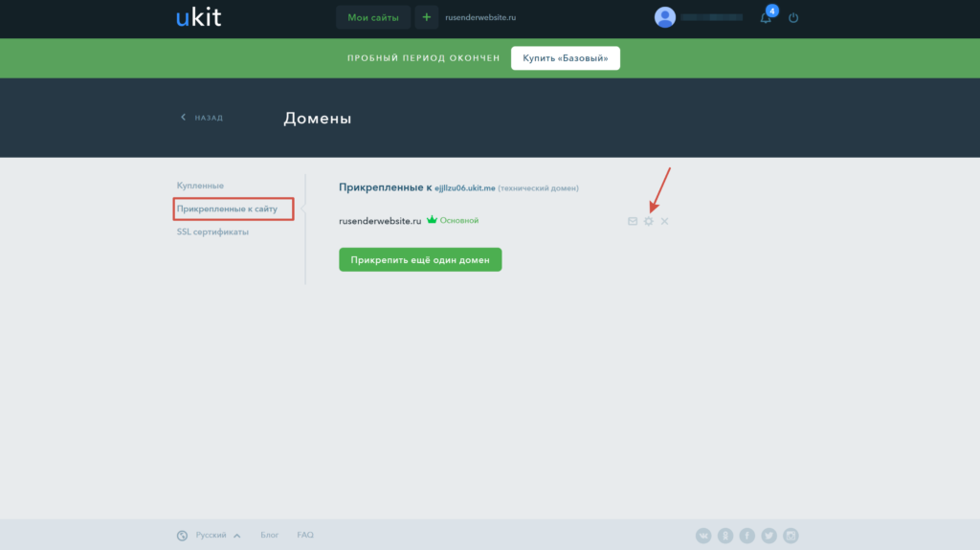Screen dimensions: 980x550
Task: Detach the domain with the X icon
Action: (664, 221)
